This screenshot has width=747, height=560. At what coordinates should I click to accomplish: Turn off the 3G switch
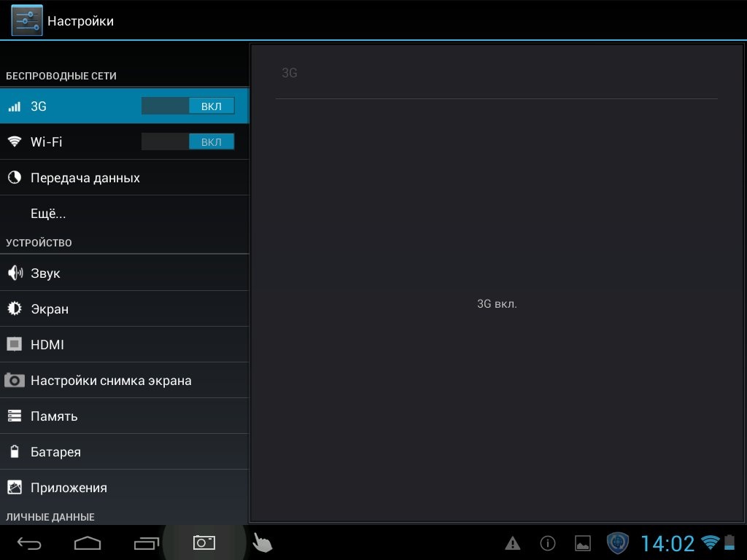coord(187,106)
